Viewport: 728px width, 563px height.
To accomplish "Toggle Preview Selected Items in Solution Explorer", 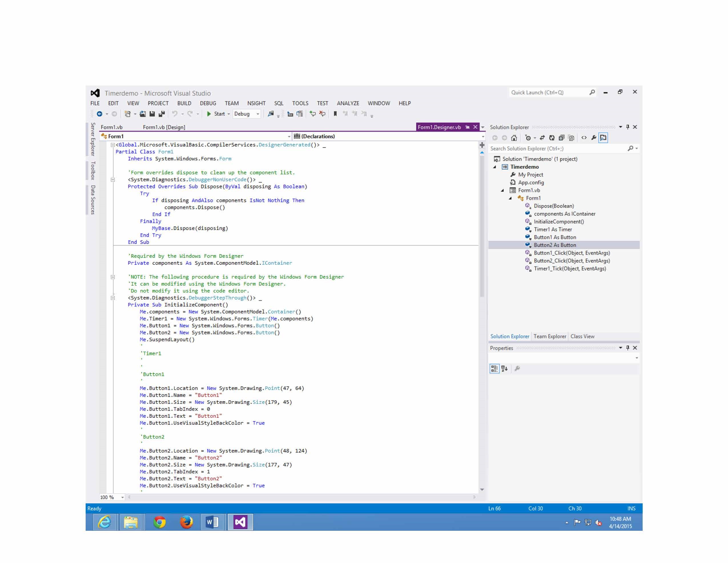I will [x=603, y=138].
